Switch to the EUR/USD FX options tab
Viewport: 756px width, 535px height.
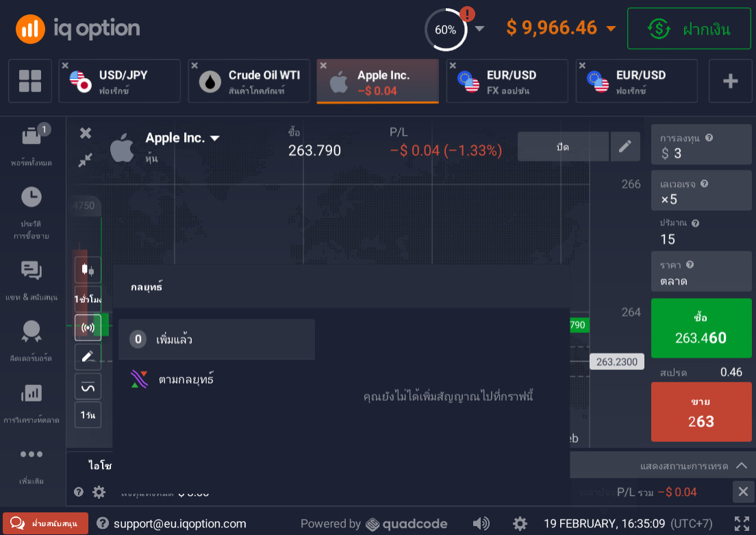click(x=507, y=81)
